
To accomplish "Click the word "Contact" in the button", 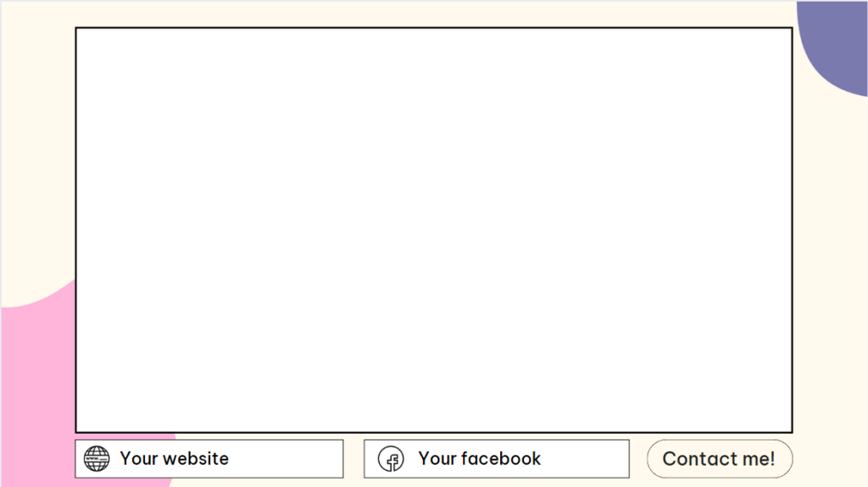I will click(699, 459).
